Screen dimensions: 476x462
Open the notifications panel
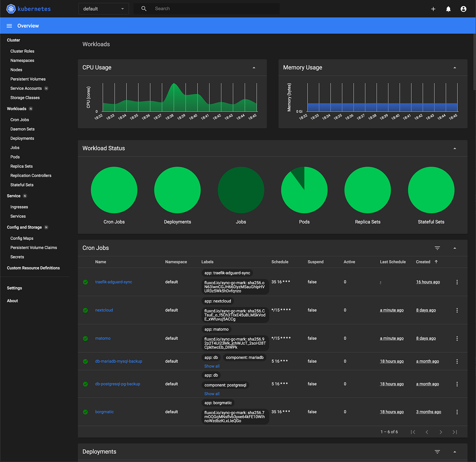448,9
